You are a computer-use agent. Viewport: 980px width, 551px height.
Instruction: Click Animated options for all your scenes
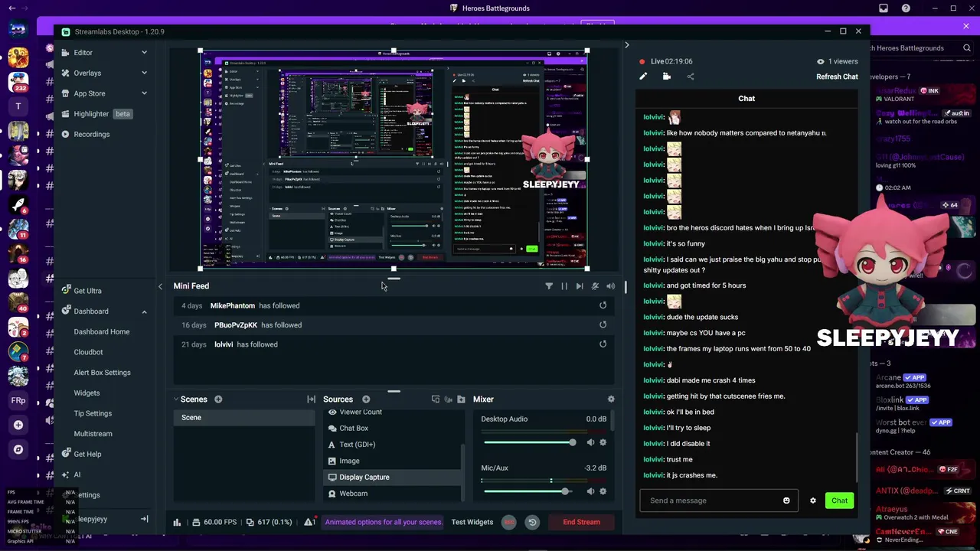tap(384, 522)
